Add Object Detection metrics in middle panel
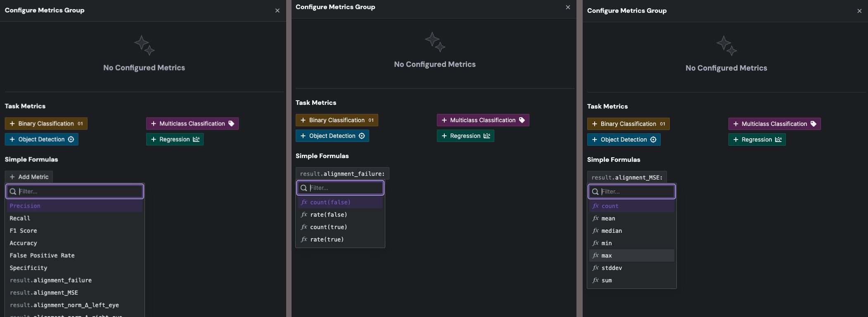The height and width of the screenshot is (317, 868). (x=332, y=136)
